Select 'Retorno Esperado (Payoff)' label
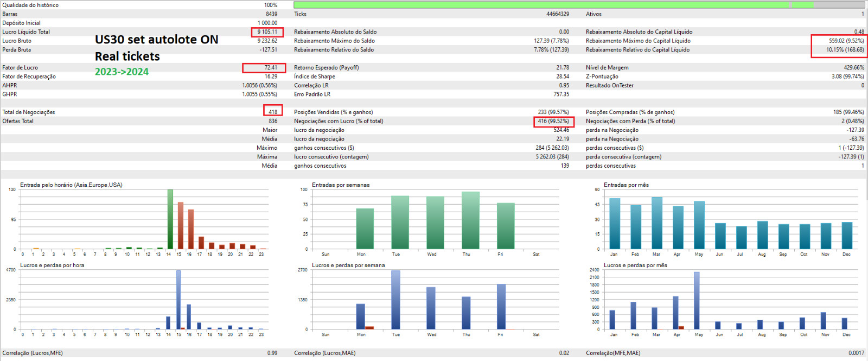This screenshot has width=868, height=361. click(327, 68)
